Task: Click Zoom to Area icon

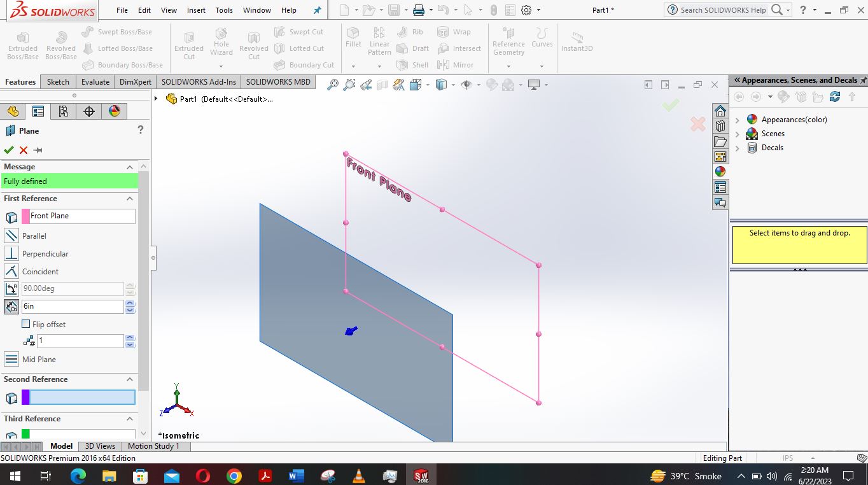Action: tap(349, 85)
